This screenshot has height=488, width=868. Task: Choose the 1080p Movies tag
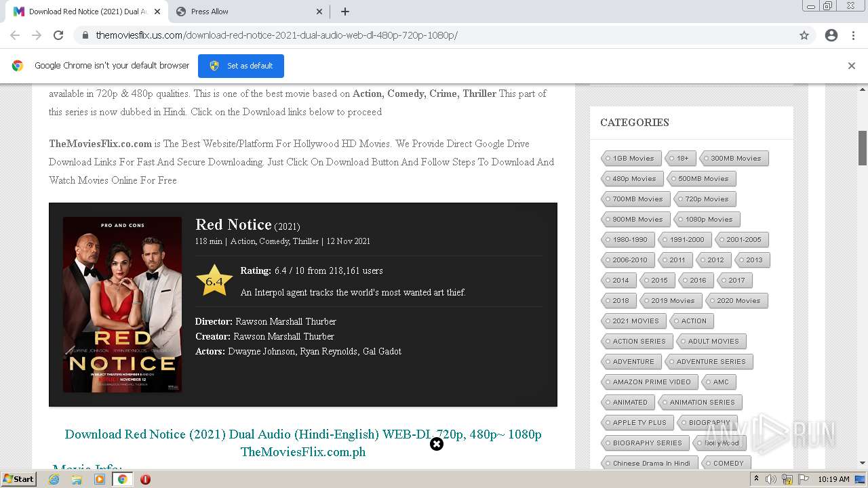point(707,220)
